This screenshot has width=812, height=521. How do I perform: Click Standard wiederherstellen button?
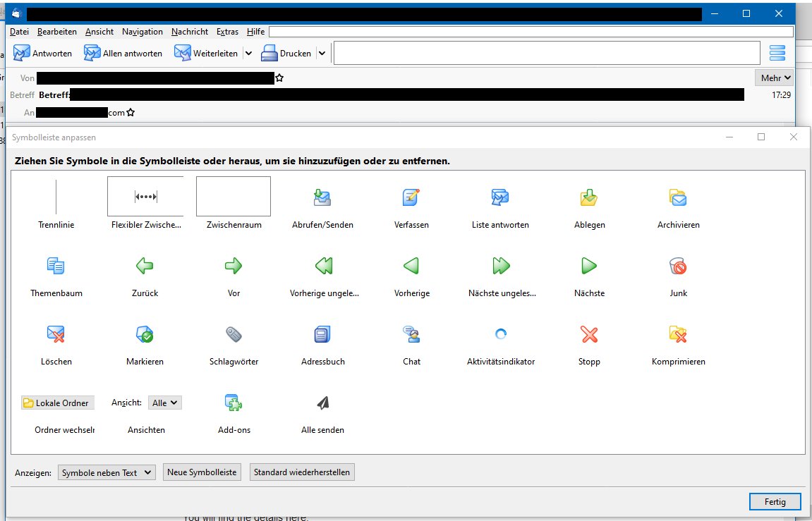302,472
